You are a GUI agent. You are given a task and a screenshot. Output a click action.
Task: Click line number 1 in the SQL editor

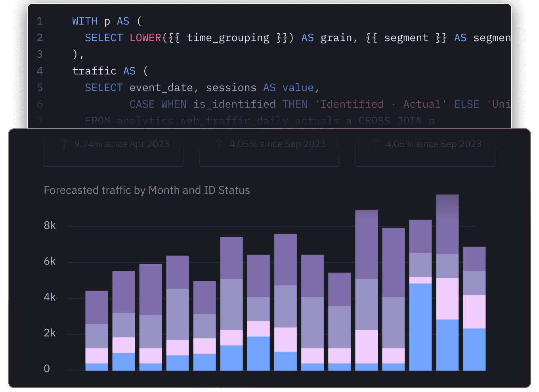pos(40,21)
